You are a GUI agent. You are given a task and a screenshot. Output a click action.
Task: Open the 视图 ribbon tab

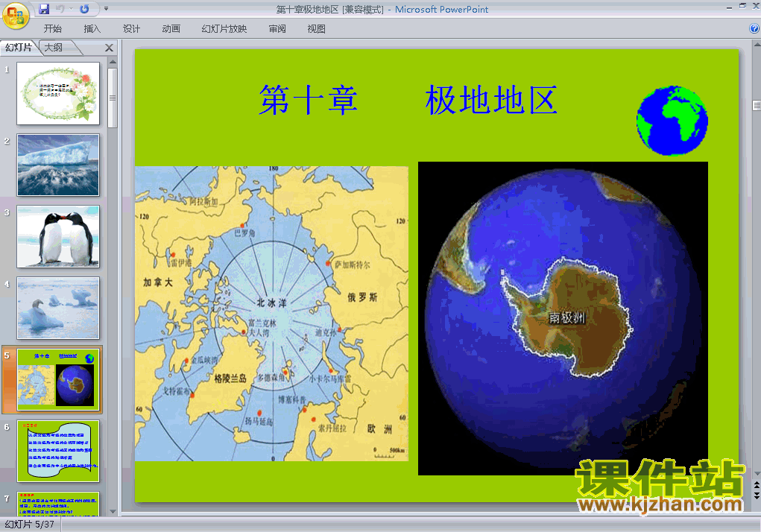click(x=317, y=28)
